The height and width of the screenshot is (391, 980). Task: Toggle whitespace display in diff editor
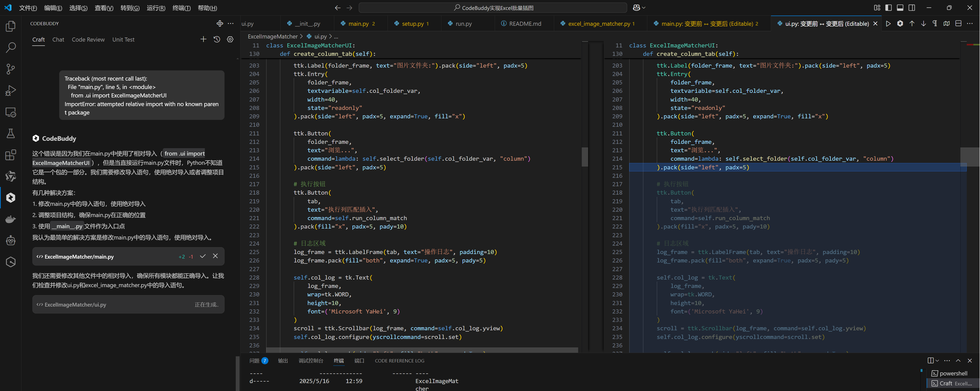pos(935,23)
